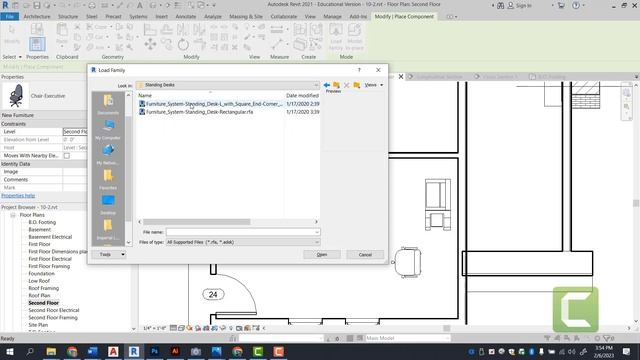Image resolution: width=640 pixels, height=360 pixels.
Task: Click the Detail Level icon in view control bar
Action: point(173,328)
